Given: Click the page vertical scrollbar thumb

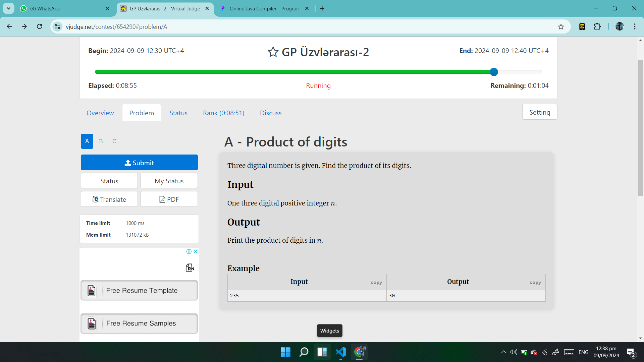Looking at the screenshot, I should pos(640,127).
